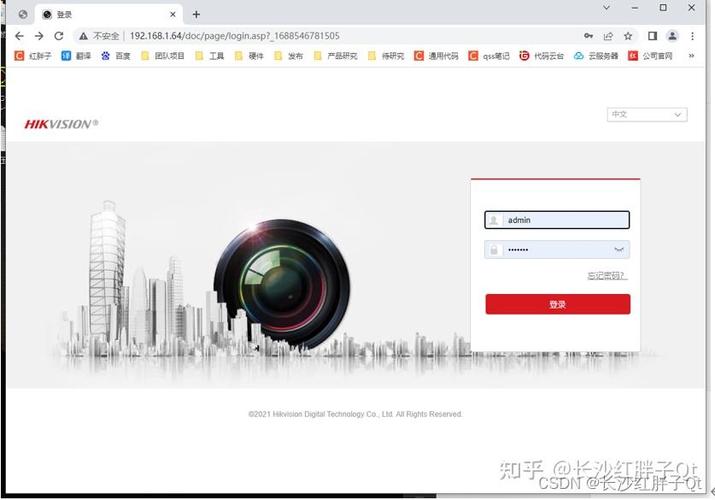Open a new browser tab
715x500 pixels.
196,15
